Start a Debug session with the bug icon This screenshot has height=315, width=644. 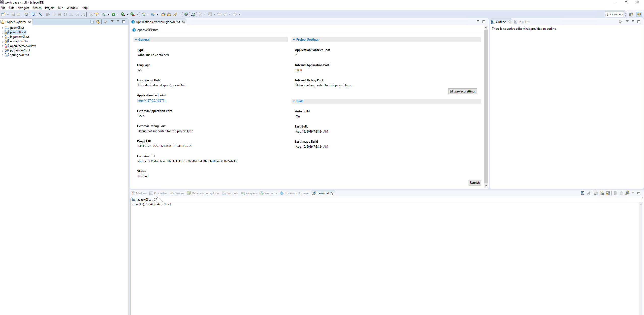[x=104, y=14]
